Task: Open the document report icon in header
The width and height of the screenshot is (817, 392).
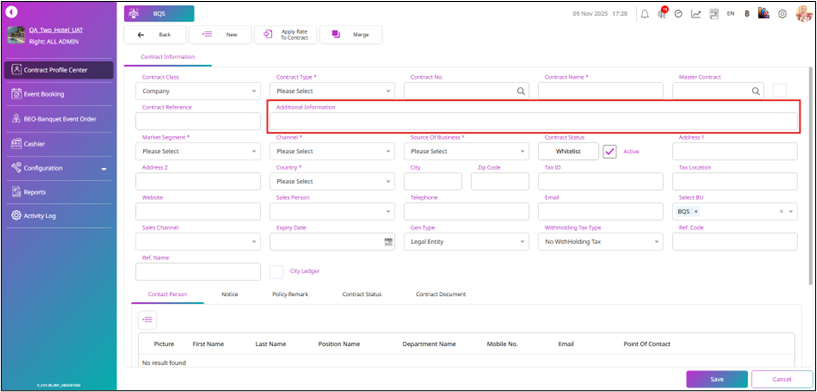Action: 713,14
